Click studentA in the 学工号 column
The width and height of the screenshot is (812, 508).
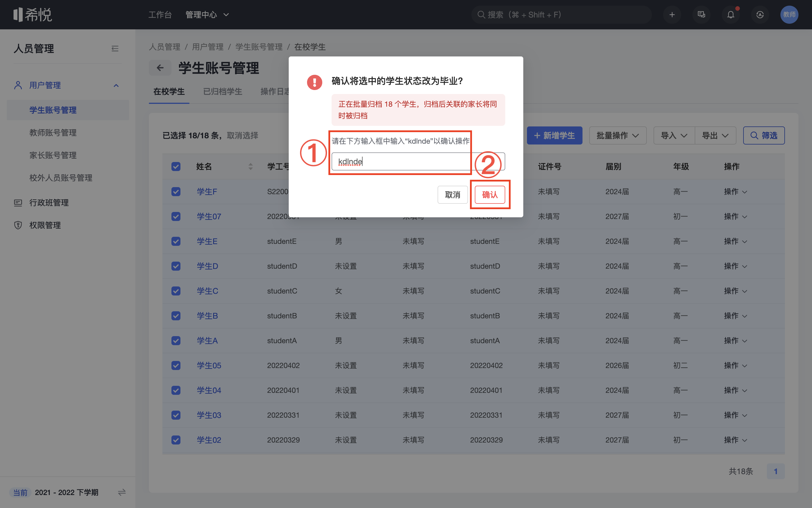coord(281,341)
